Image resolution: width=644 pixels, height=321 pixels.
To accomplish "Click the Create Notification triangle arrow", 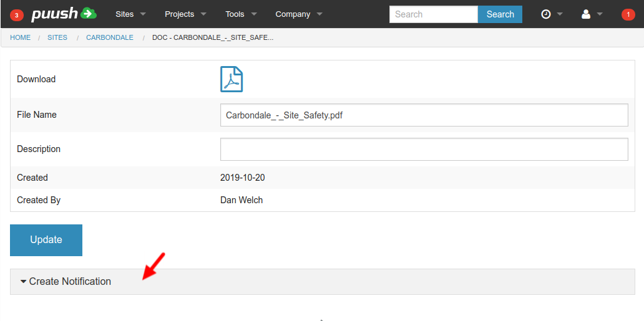I will pos(23,282).
